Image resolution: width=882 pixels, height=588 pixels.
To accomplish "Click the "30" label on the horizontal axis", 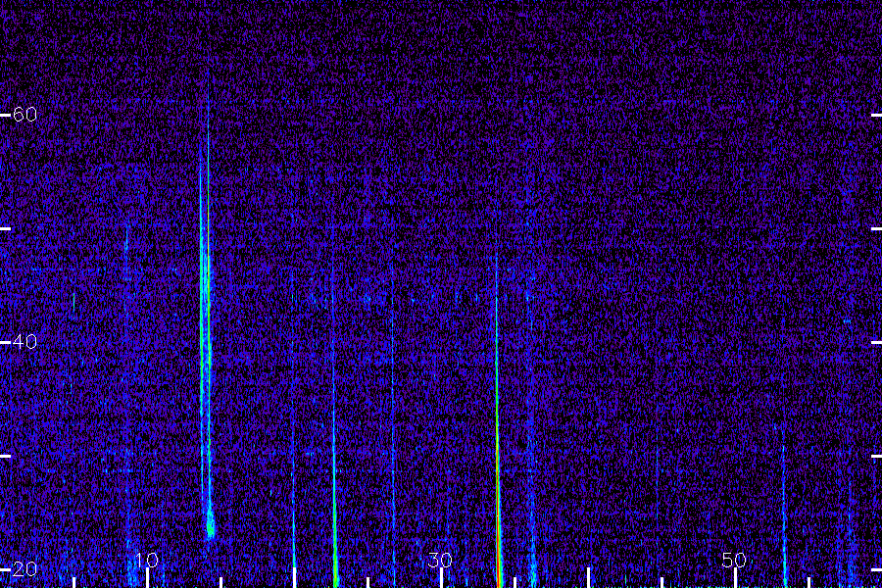I will coord(440,560).
